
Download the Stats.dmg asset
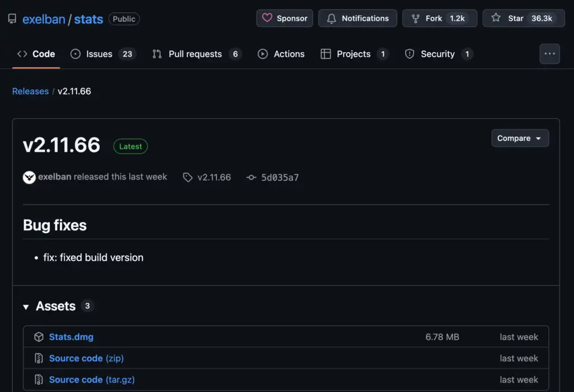71,336
